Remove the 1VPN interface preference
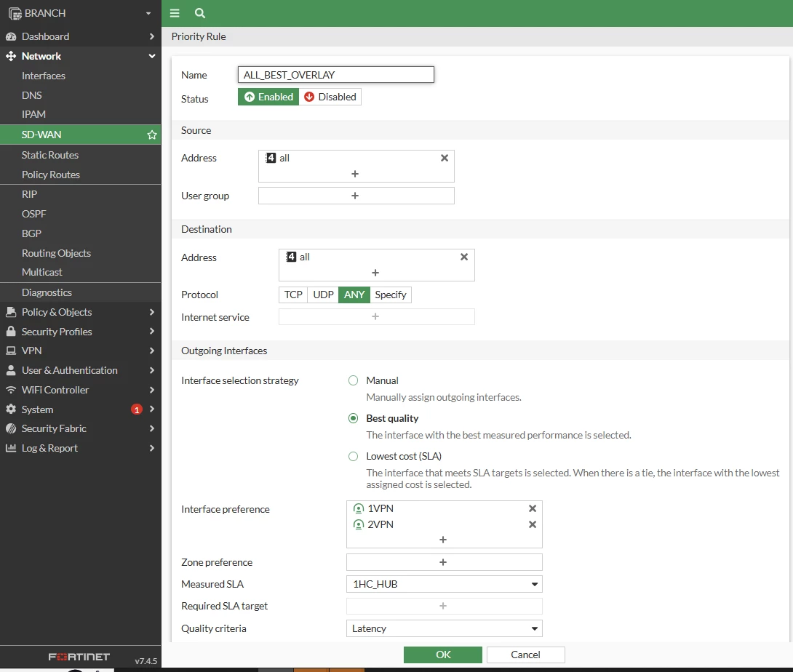 click(533, 508)
